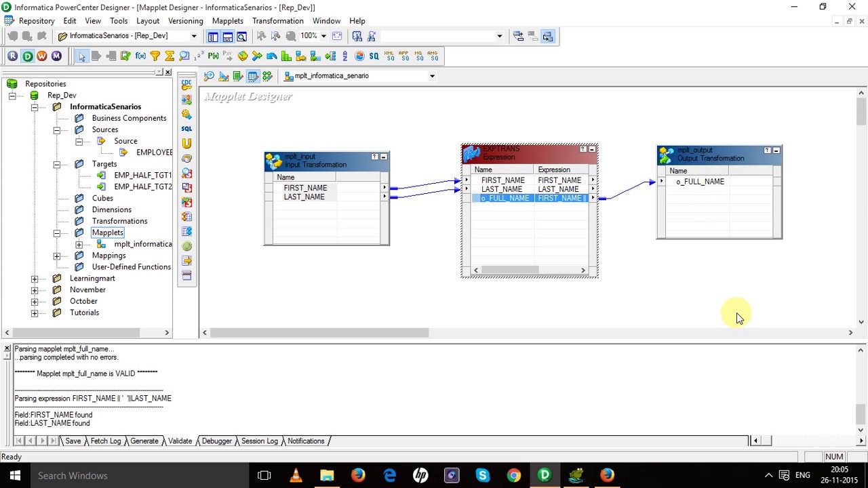The image size is (868, 488).
Task: Select o_FULL_NAME port in Output Transformation
Action: pos(700,182)
